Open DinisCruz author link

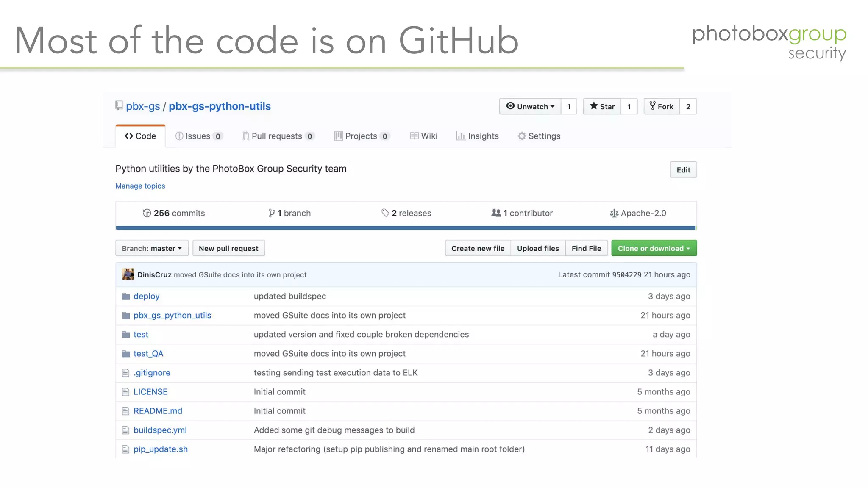point(154,275)
